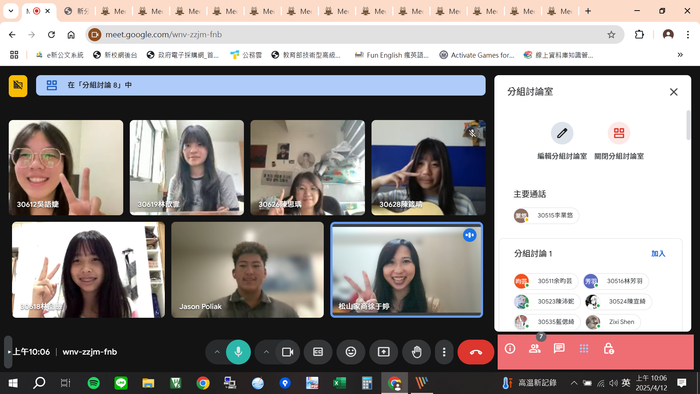Open more options three-dot menu
Image resolution: width=700 pixels, height=394 pixels.
coord(444,352)
